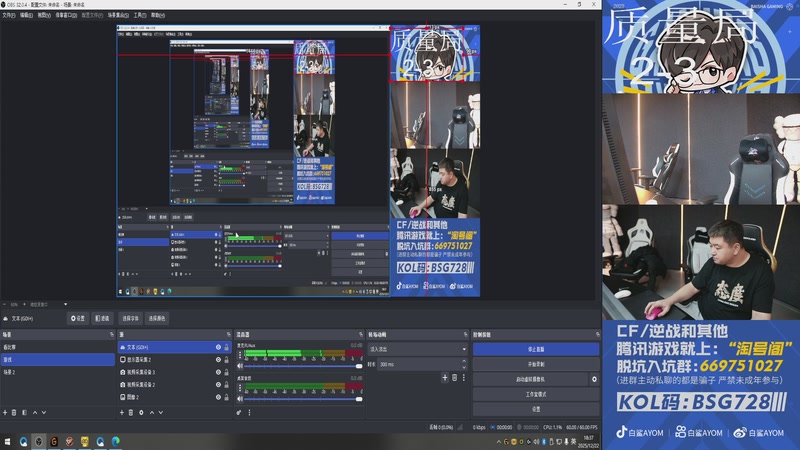Toggle visibility of 视频采集设备 2 source
800x450 pixels.
[x=218, y=384]
